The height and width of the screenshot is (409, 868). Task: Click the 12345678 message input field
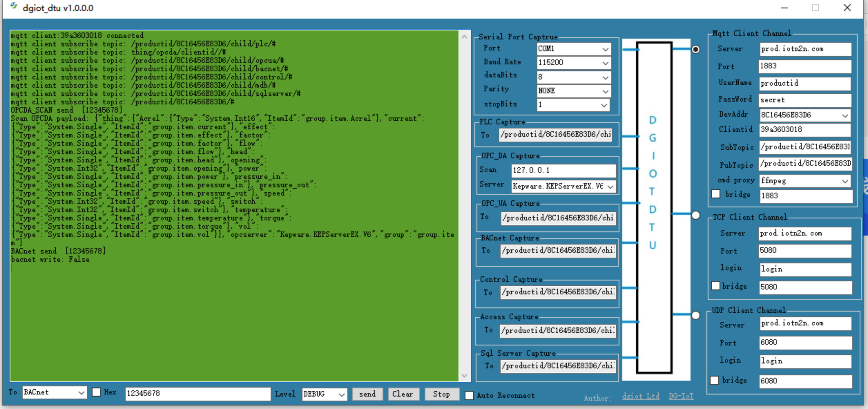click(197, 393)
